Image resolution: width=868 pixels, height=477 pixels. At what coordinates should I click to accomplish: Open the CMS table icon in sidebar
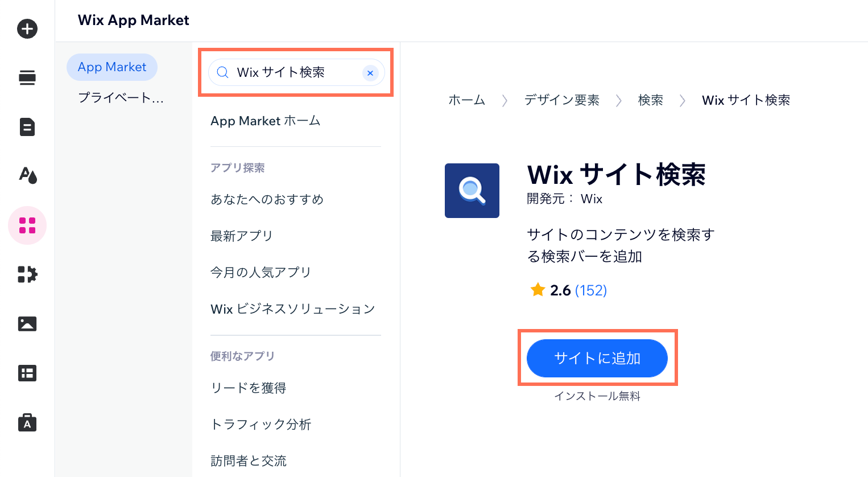tap(27, 373)
